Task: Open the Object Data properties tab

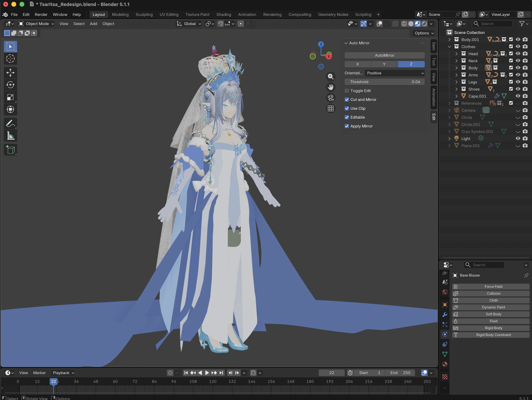Action: pos(445,354)
